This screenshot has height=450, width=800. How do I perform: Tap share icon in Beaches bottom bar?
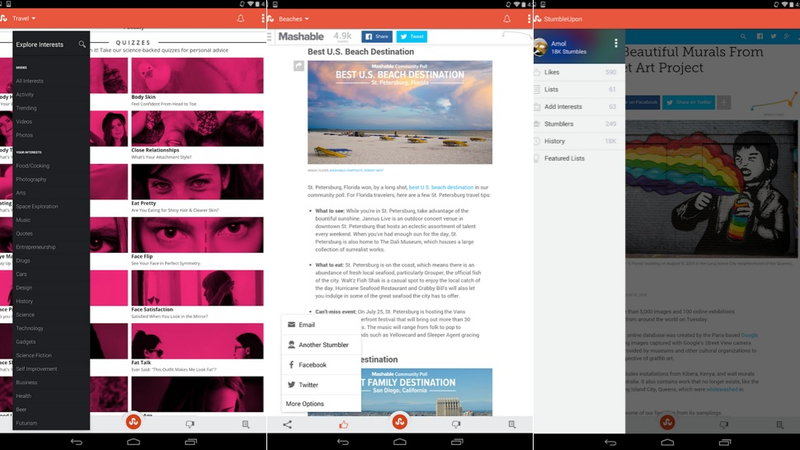[287, 424]
